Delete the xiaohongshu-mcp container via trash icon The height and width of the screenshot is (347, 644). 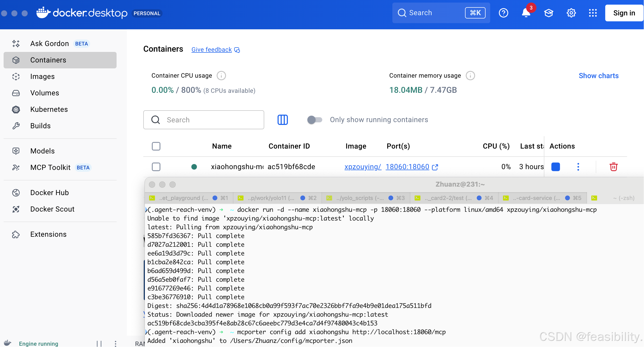click(613, 167)
